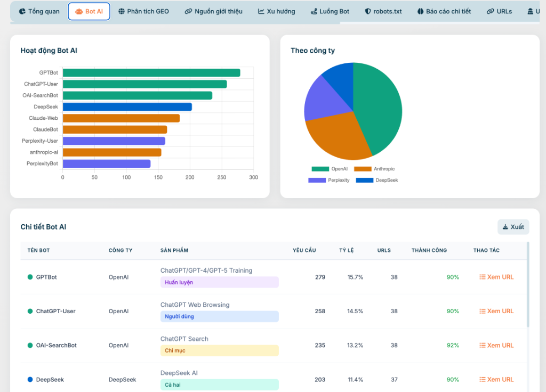Click the line chart icon on Xu hướng
The width and height of the screenshot is (546, 392).
tap(261, 12)
